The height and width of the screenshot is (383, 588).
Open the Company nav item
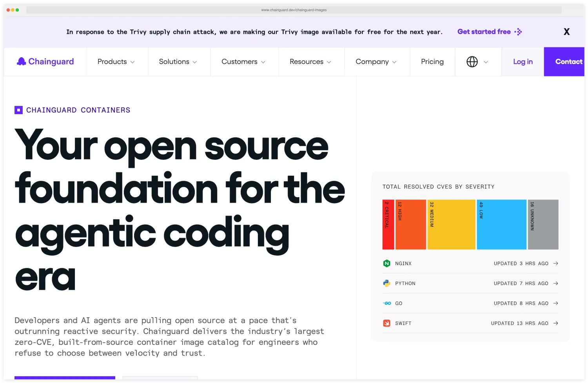tap(377, 62)
